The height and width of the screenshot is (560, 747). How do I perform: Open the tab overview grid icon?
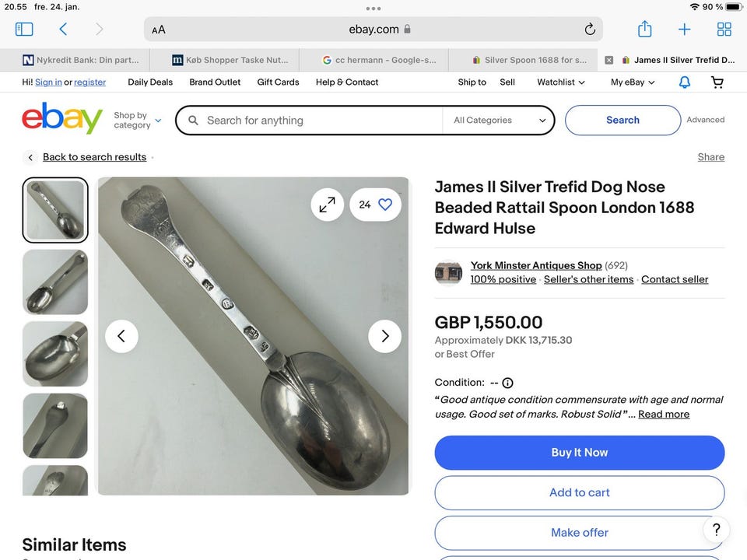724,30
